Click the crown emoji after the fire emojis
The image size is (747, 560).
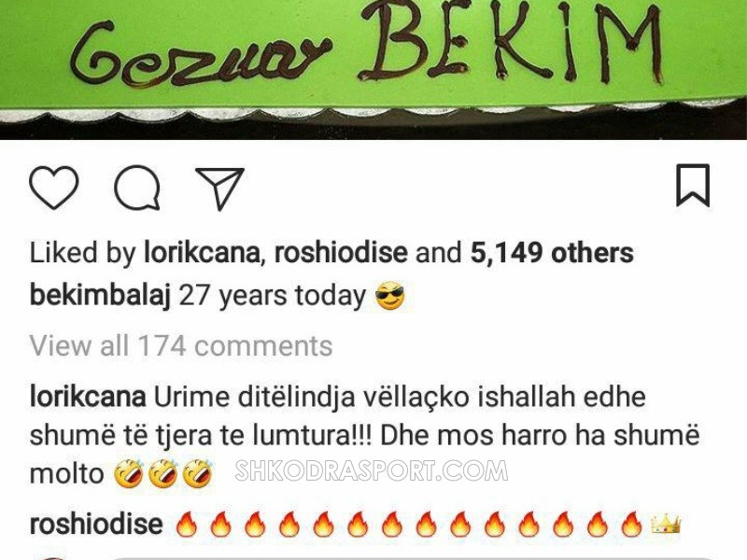(x=666, y=524)
